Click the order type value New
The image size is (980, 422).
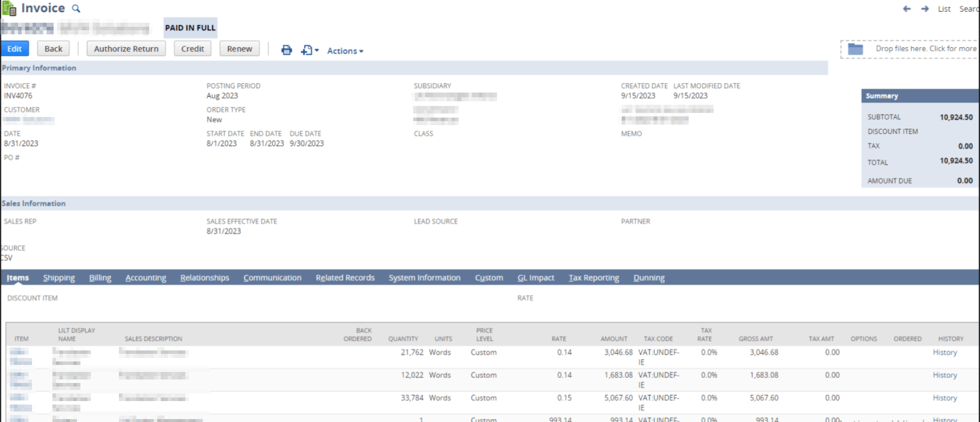tap(214, 119)
